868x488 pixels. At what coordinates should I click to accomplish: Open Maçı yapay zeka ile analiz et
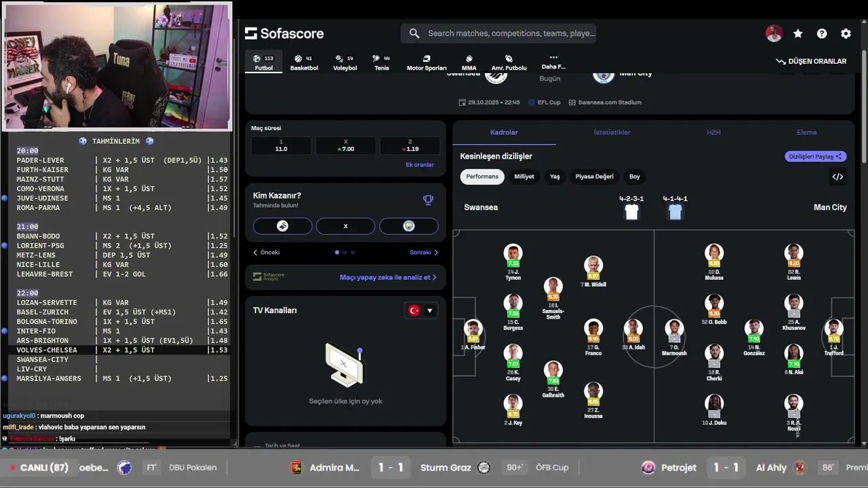click(x=388, y=277)
